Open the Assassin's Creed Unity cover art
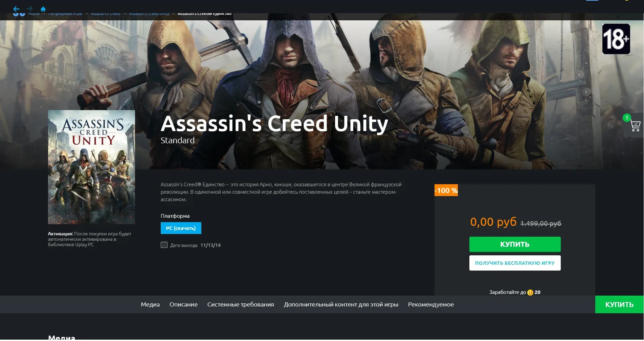Image resolution: width=644 pixels, height=341 pixels. coord(91,167)
